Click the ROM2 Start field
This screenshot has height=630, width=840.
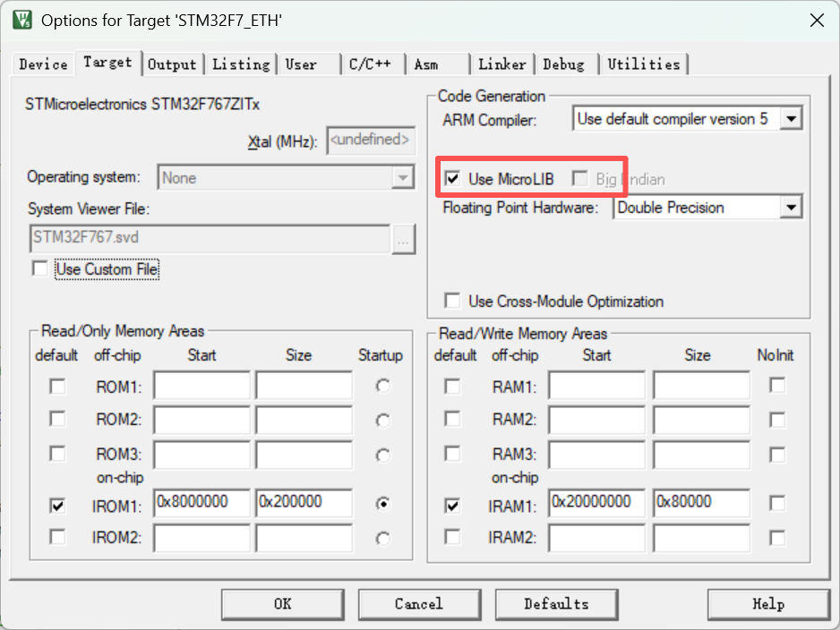click(201, 421)
